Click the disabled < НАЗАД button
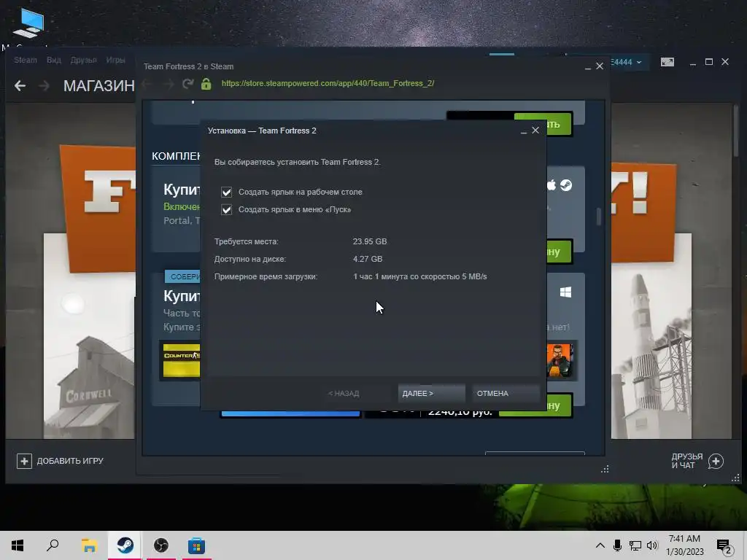Image resolution: width=747 pixels, height=560 pixels. (344, 393)
